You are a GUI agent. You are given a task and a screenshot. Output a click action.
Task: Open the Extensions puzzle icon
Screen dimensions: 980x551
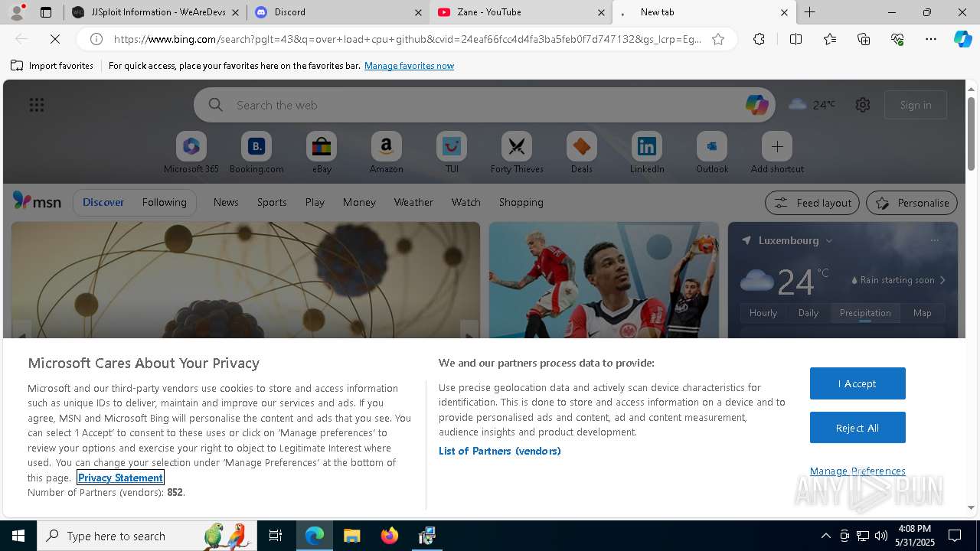coord(759,39)
